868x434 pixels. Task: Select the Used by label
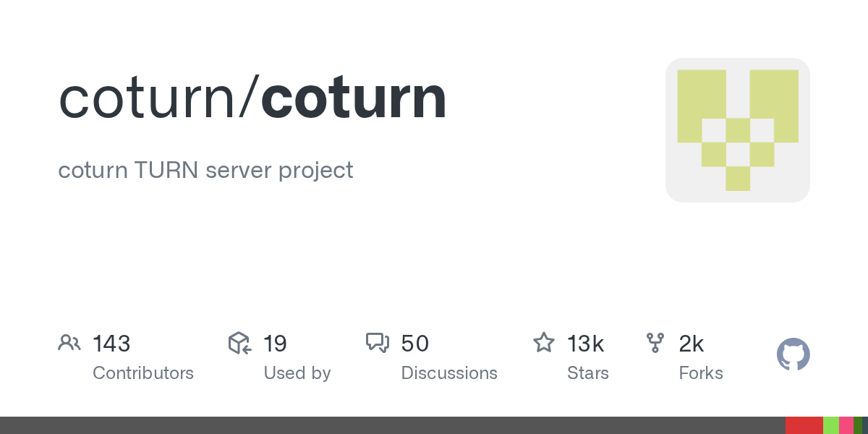tap(297, 373)
